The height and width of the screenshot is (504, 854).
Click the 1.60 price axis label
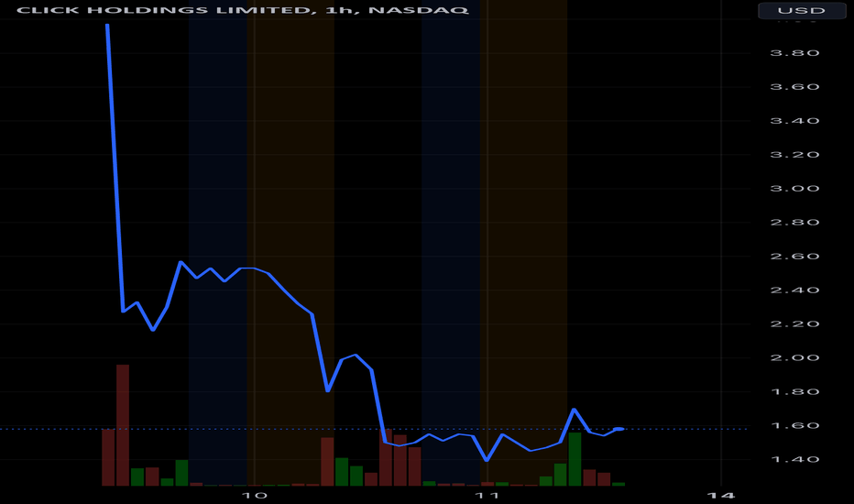tap(794, 425)
